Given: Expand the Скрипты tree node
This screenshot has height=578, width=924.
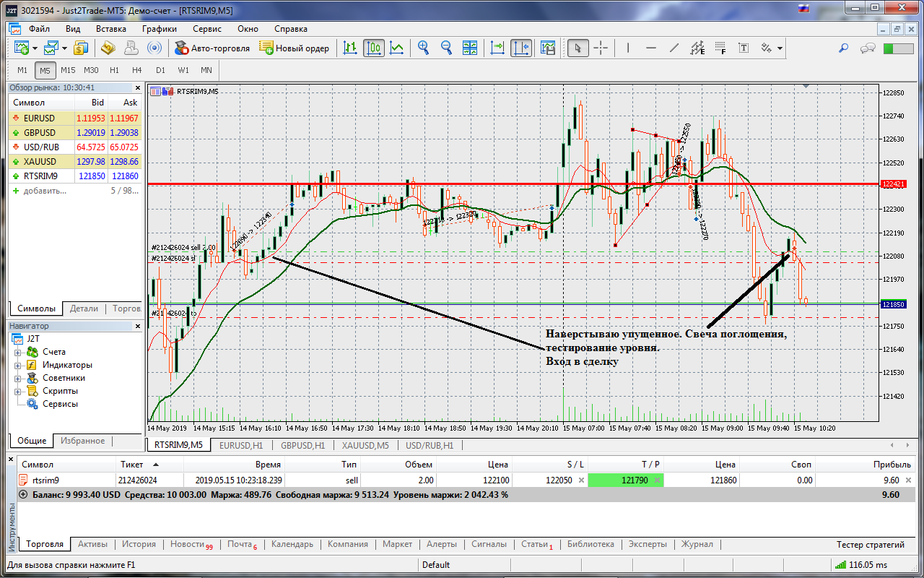Looking at the screenshot, I should pos(17,391).
